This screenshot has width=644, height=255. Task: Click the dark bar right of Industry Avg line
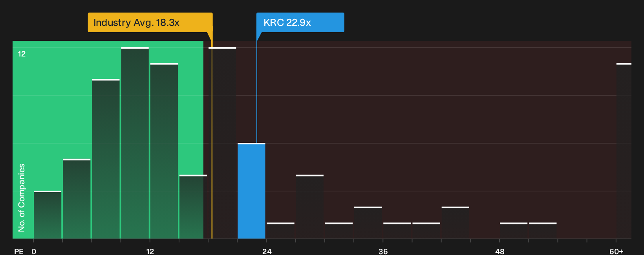222,143
